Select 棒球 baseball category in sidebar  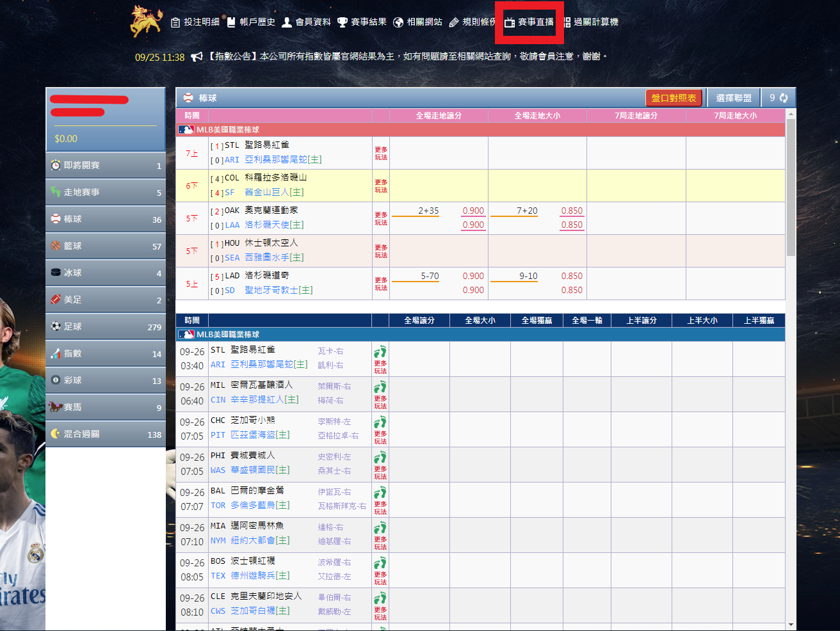click(106, 219)
